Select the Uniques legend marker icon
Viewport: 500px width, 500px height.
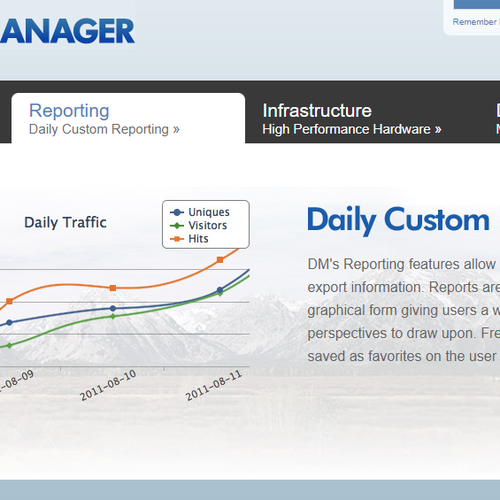click(177, 212)
